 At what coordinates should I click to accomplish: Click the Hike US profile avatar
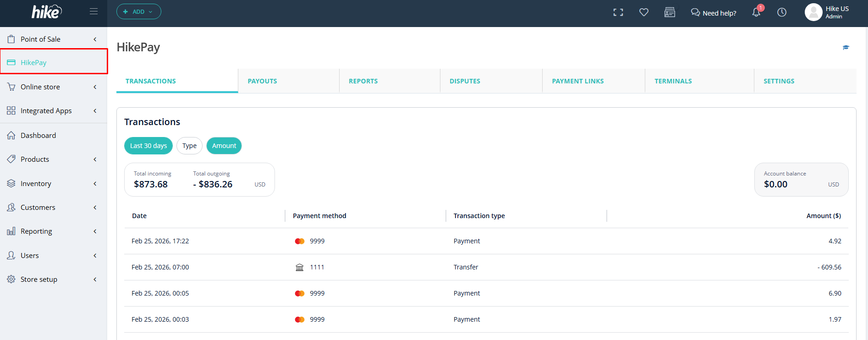(x=813, y=12)
